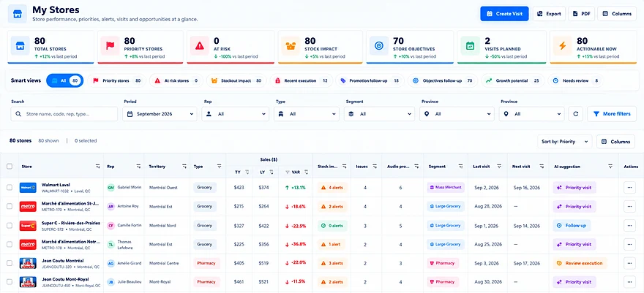The image size is (644, 293).
Task: Open TY sales column filter icon
Action: click(x=247, y=172)
